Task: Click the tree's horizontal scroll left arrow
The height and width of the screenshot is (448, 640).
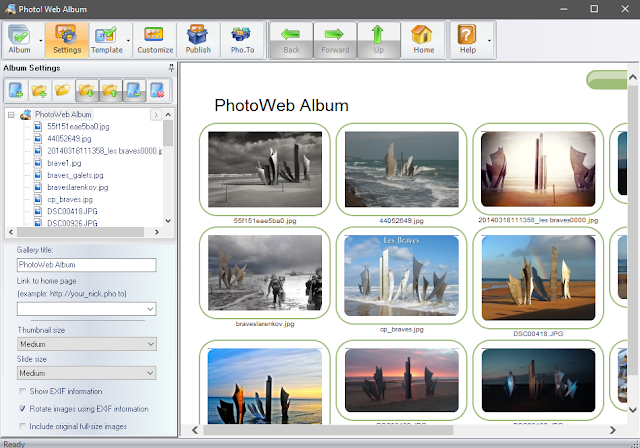Action: 11,232
